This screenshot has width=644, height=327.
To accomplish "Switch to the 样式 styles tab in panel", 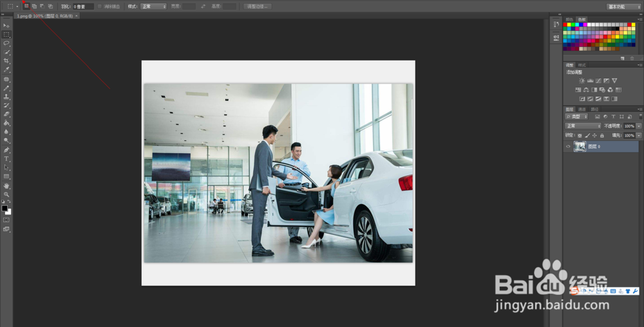I will [x=582, y=65].
